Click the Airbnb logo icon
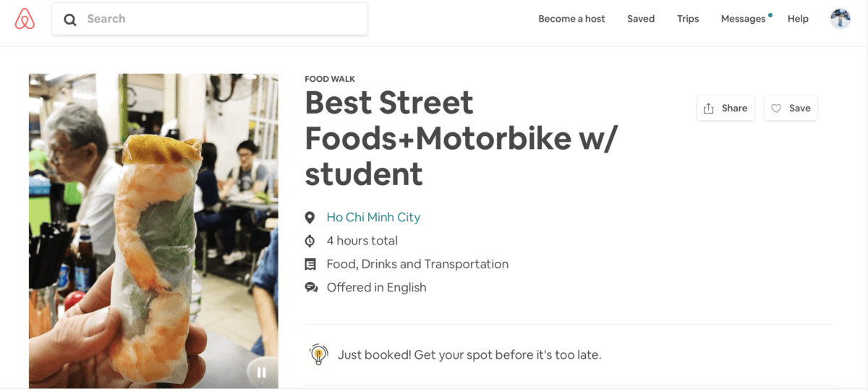 pos(25,19)
